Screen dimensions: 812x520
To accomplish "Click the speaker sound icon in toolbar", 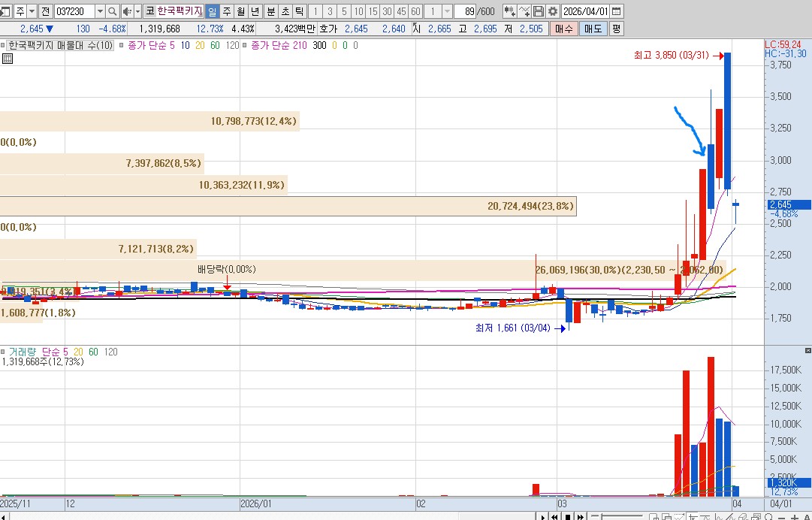I will click(x=126, y=11).
